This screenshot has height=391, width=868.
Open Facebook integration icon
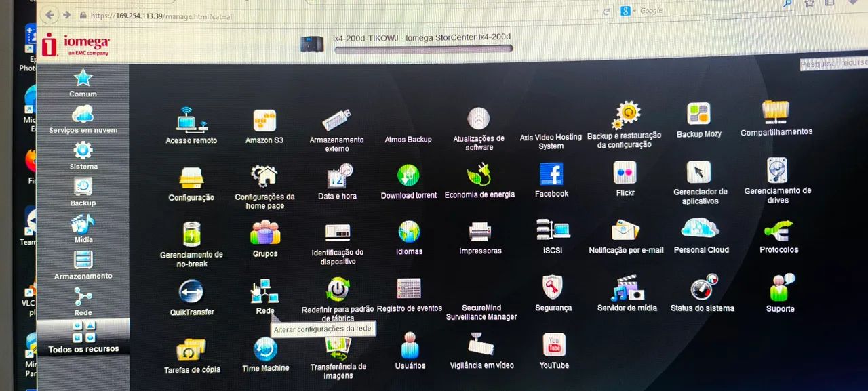551,174
